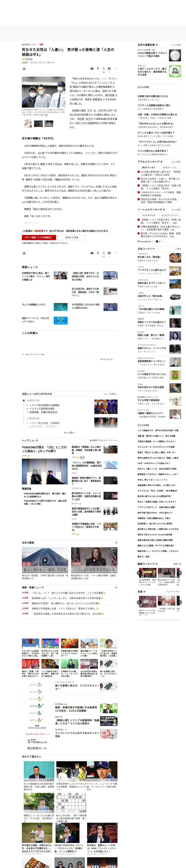
Task: Open 動画一覧 link beside 動画ランキング
Action: coord(177,564)
